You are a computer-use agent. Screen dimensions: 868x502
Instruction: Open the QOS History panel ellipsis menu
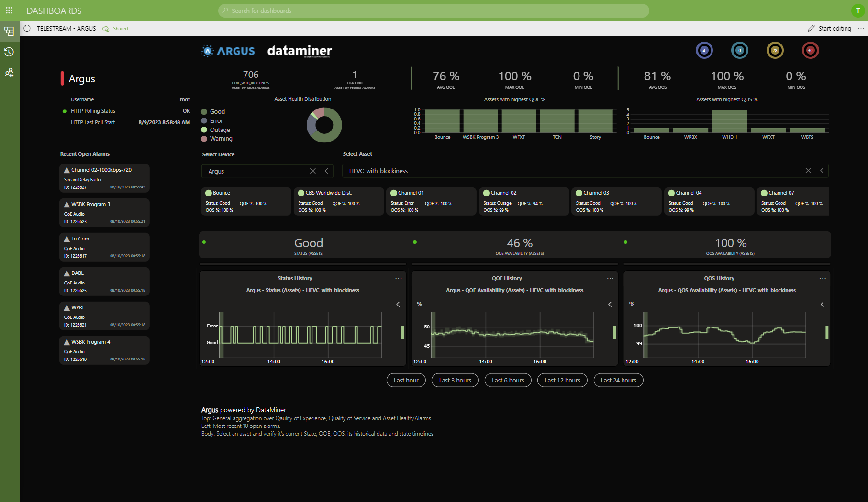[x=823, y=278]
